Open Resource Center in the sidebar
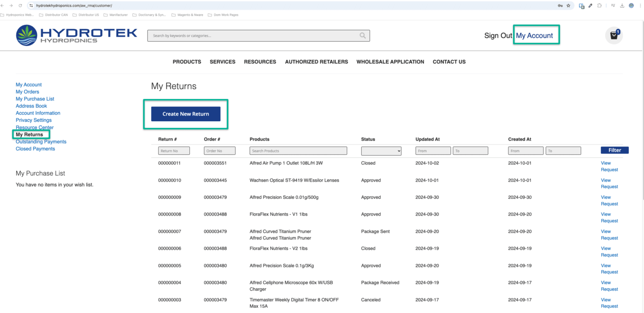This screenshot has width=644, height=313. tap(35, 127)
